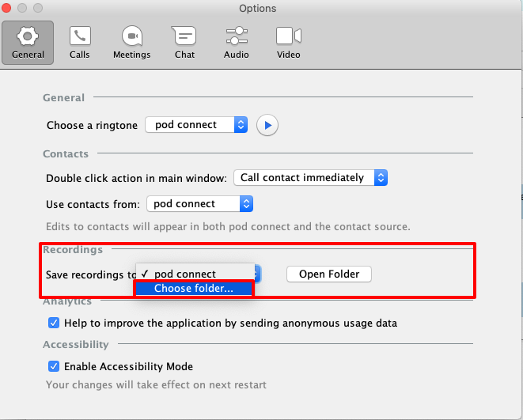The image size is (523, 420).
Task: Switch to the Video tab
Action: (289, 43)
